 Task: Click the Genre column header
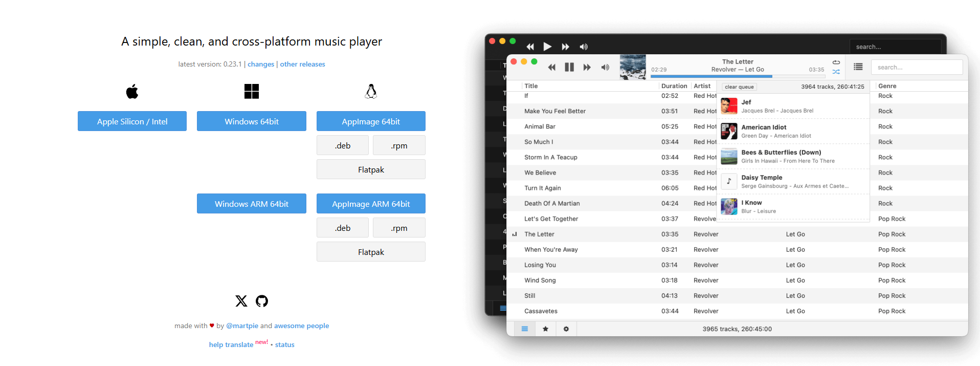coord(887,86)
